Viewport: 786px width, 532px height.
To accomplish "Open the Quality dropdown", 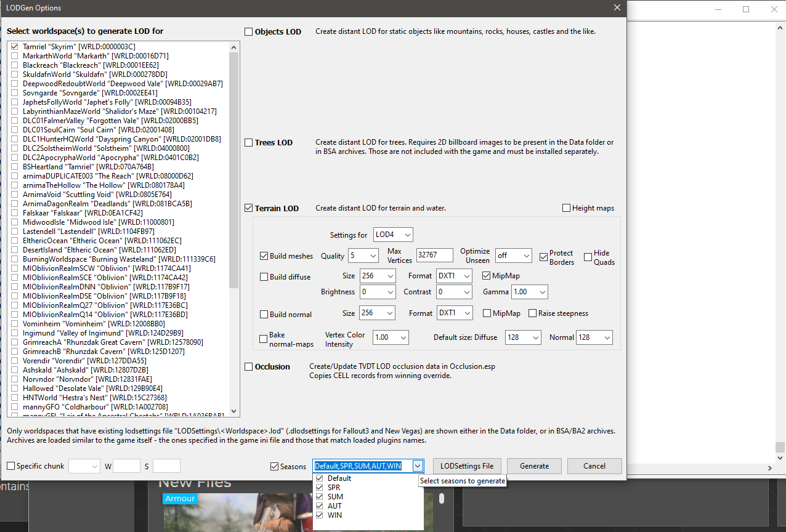I will pyautogui.click(x=363, y=256).
